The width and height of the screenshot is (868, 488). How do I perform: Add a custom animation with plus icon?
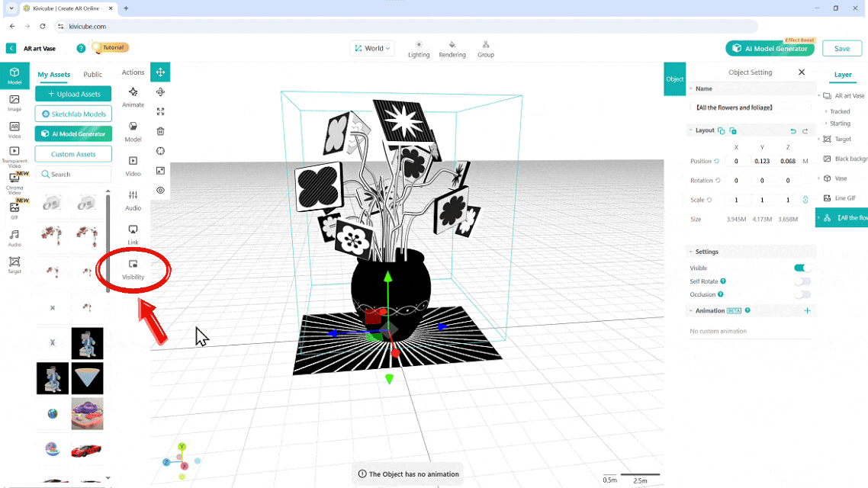pos(807,310)
